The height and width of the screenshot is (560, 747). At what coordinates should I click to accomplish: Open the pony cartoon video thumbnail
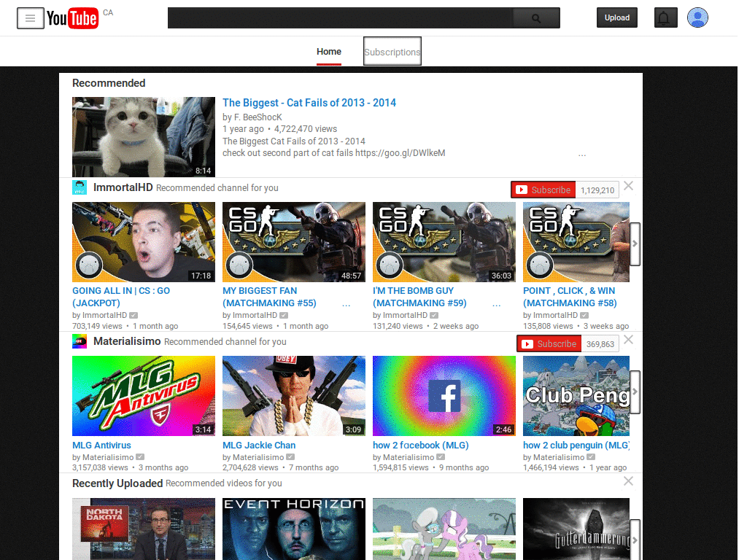(444, 529)
